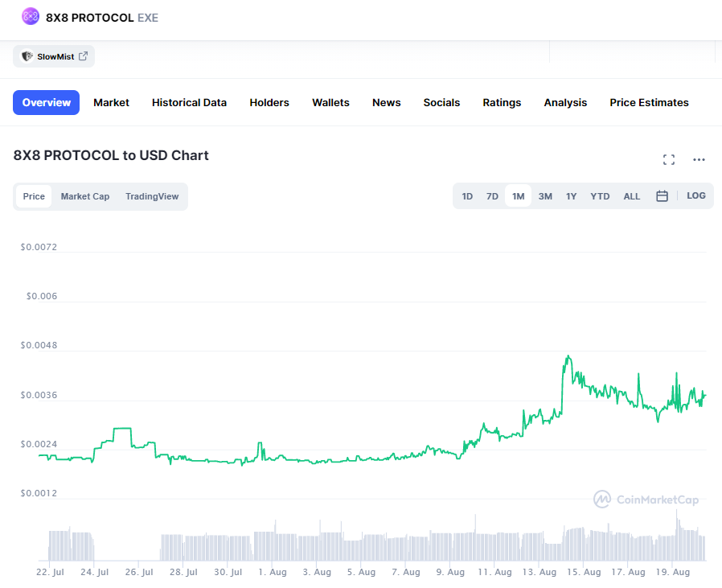722x588 pixels.
Task: Open the Wallets tab
Action: (330, 102)
